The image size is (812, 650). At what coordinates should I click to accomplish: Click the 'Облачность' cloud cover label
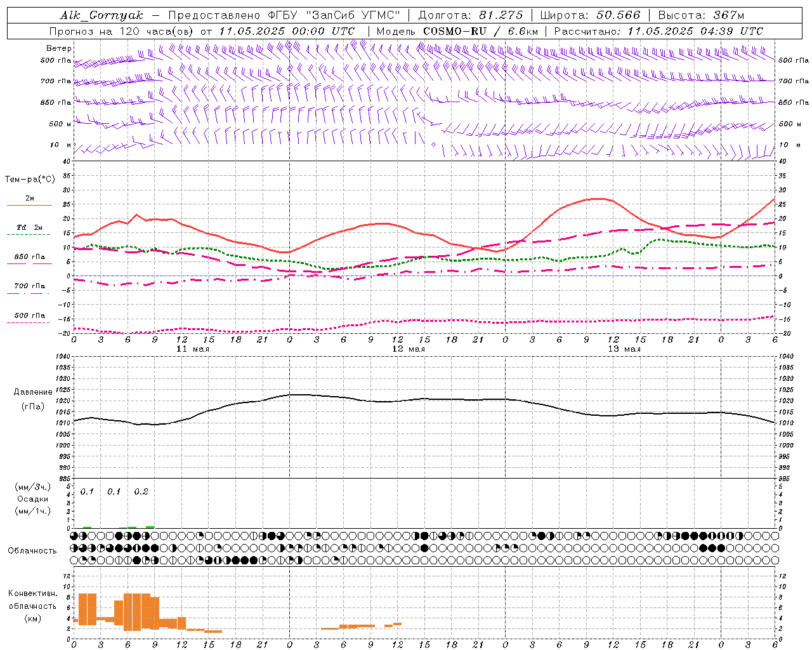(x=32, y=550)
